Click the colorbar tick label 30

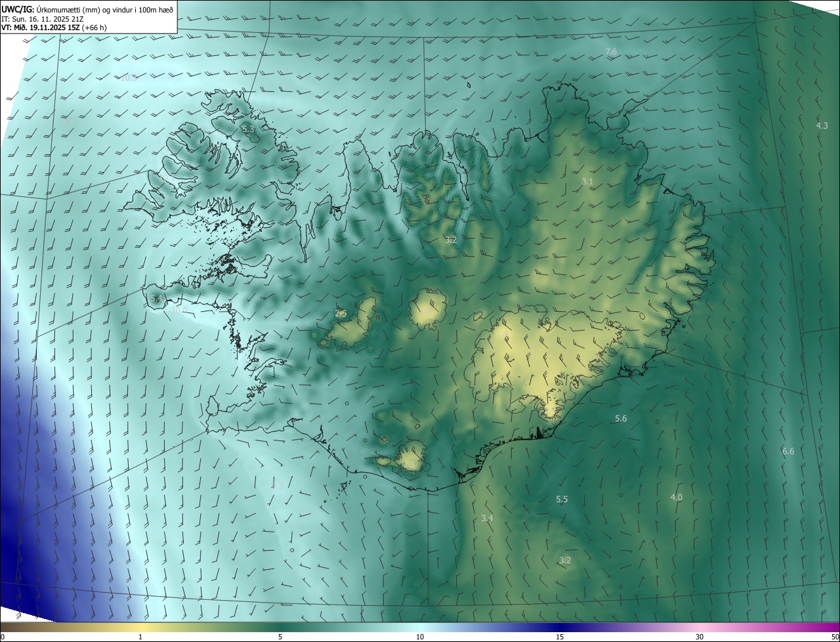tap(700, 637)
